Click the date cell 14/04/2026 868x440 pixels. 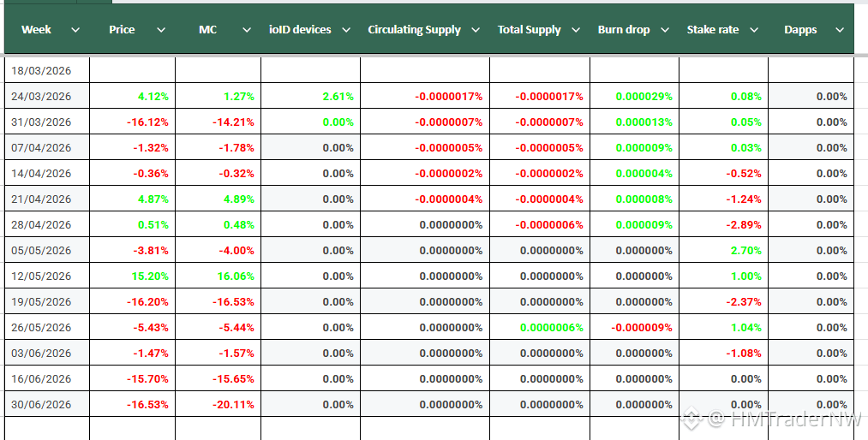tap(47, 173)
